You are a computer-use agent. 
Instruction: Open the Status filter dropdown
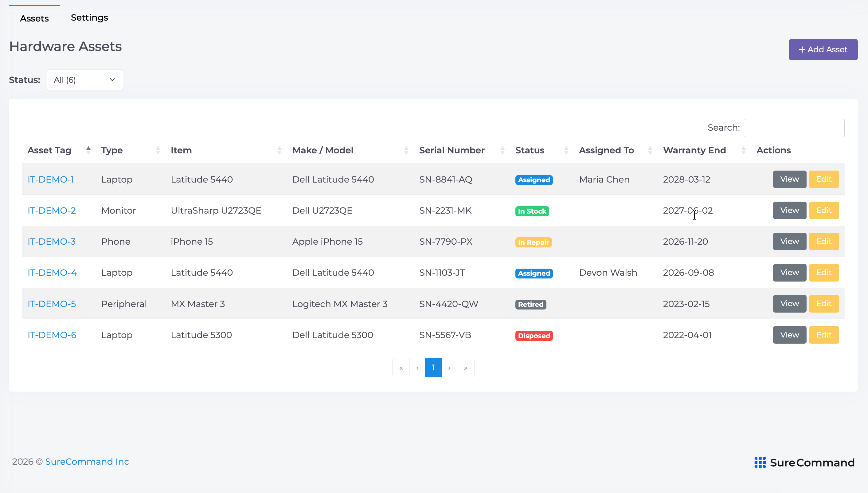point(85,80)
